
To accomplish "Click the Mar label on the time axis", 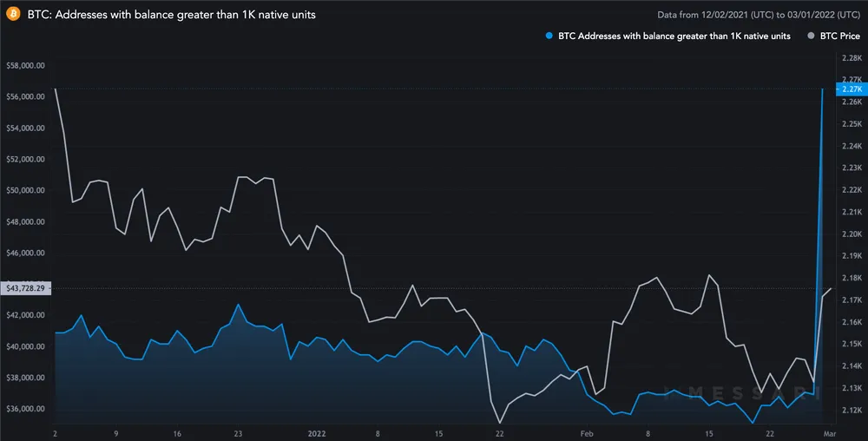I will (x=829, y=431).
